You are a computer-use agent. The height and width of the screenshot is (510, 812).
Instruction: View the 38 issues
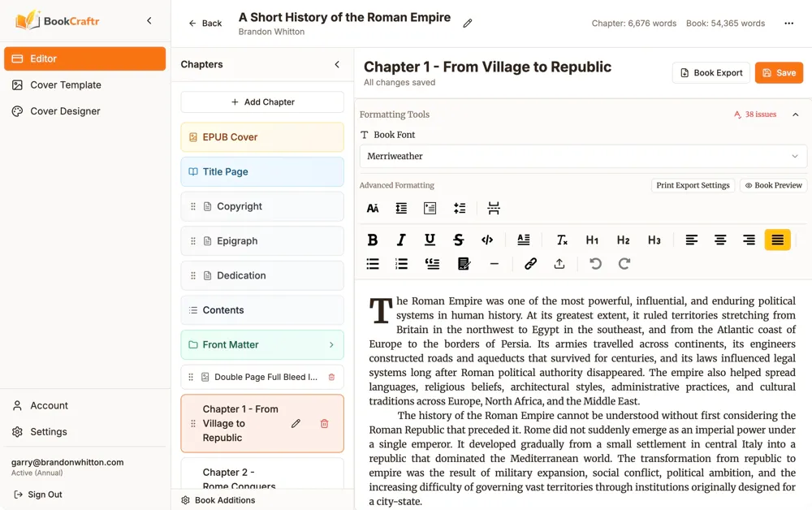[755, 115]
